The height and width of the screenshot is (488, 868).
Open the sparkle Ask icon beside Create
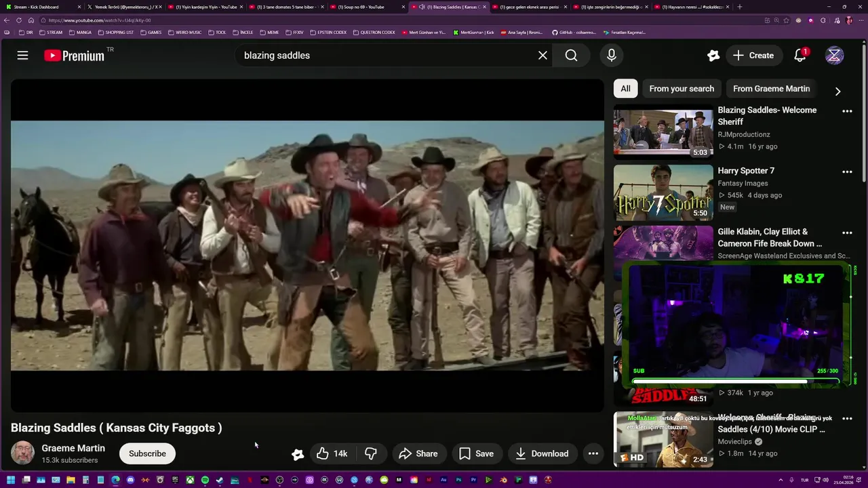pyautogui.click(x=713, y=56)
